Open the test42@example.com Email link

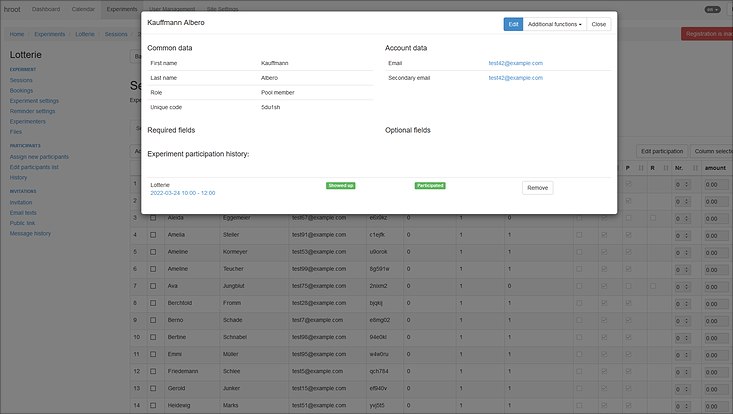[515, 63]
